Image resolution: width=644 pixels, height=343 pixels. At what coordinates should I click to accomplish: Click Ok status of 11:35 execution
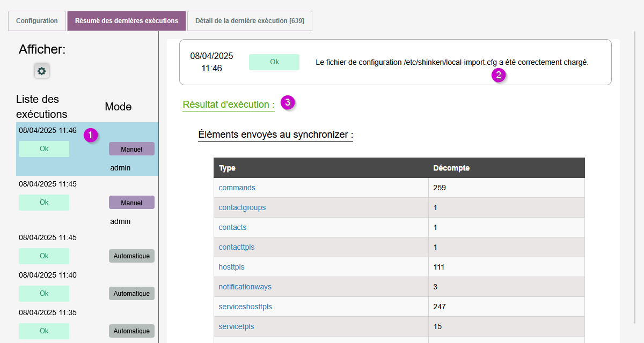(44, 331)
